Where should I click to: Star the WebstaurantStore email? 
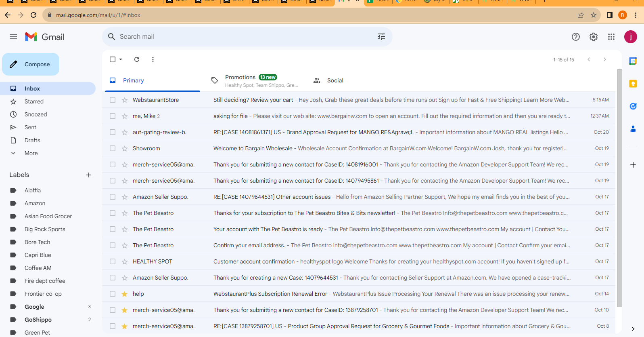tap(125, 100)
